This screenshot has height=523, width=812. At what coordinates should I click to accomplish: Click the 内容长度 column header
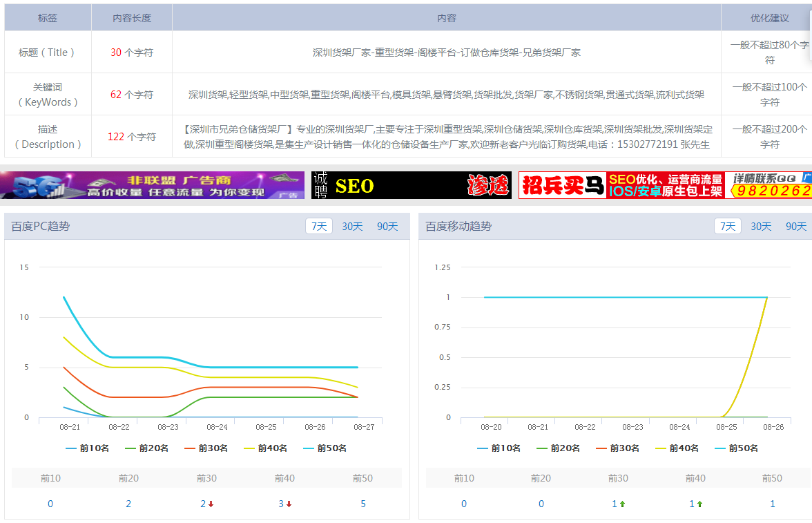(132, 18)
